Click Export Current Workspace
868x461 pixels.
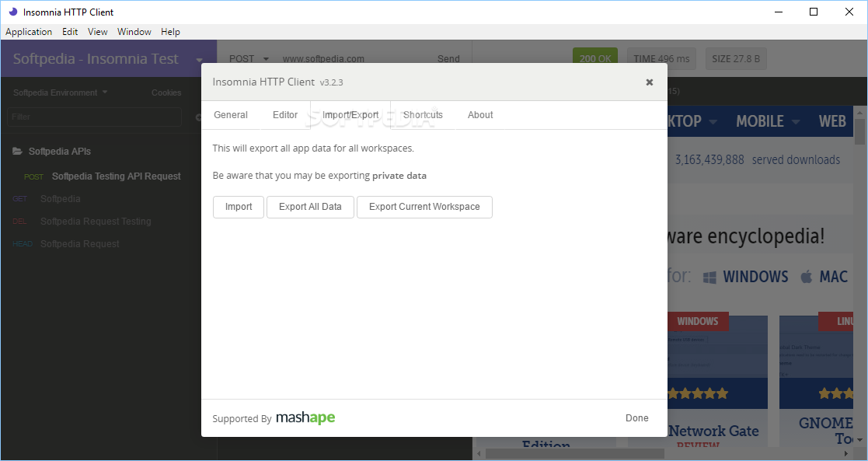click(424, 207)
